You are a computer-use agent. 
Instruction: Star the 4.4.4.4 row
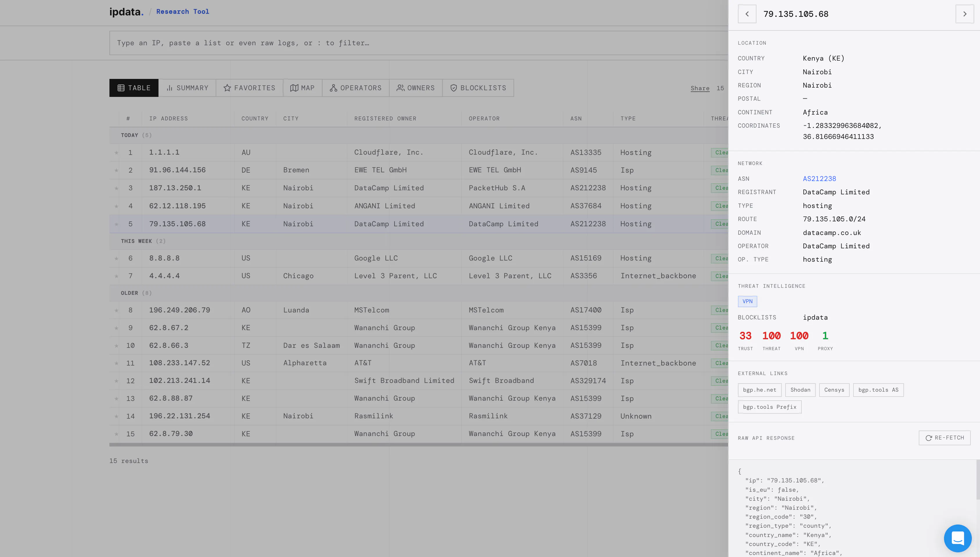(x=116, y=276)
